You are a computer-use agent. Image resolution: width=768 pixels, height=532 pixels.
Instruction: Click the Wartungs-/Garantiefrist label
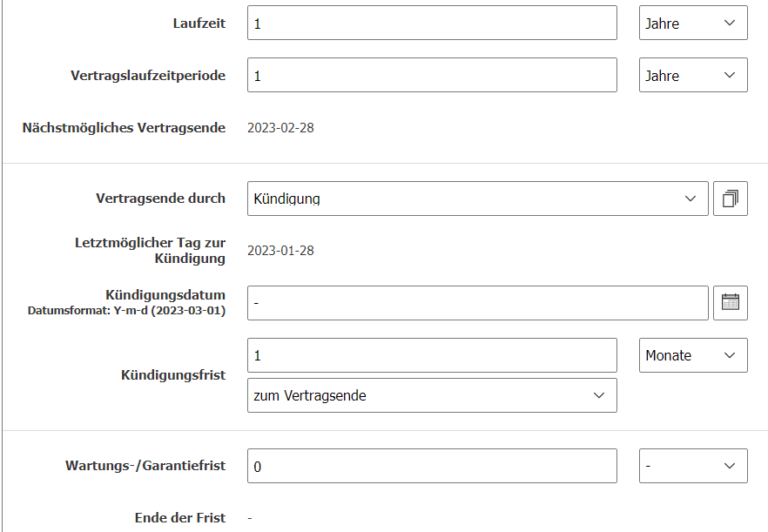pos(145,465)
